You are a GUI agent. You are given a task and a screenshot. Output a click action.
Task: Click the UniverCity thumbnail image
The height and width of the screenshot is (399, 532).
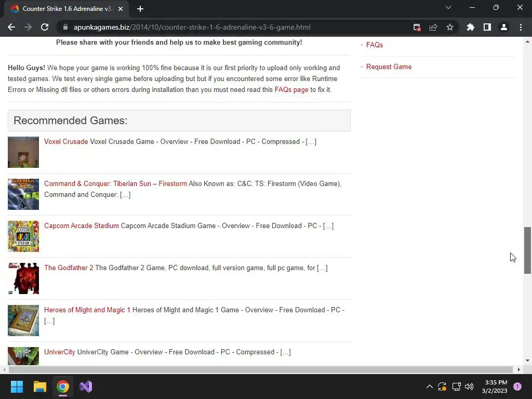23,356
